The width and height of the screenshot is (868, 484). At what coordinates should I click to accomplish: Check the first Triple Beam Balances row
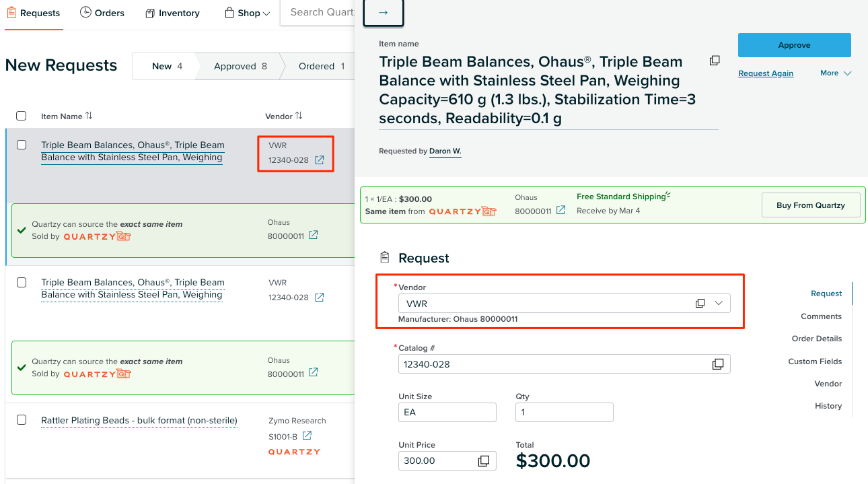click(22, 145)
